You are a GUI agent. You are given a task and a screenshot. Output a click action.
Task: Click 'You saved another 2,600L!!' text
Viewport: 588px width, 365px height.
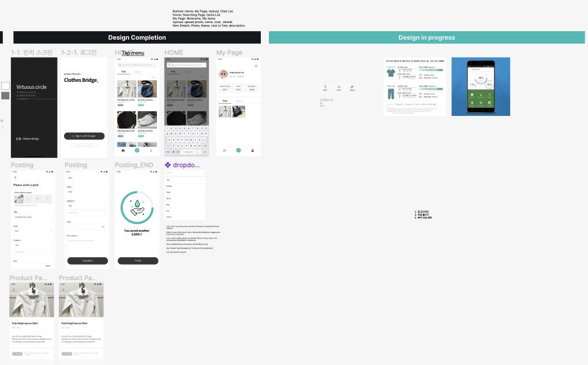click(x=137, y=232)
